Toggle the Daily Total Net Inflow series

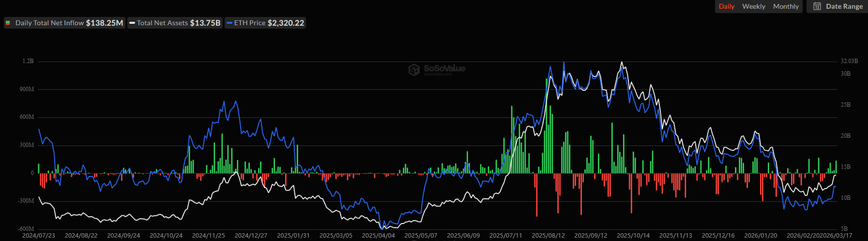(49, 23)
